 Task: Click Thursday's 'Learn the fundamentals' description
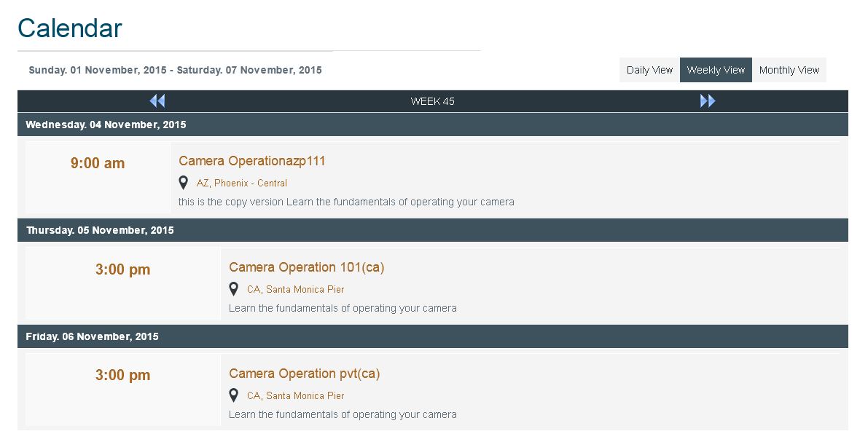343,308
